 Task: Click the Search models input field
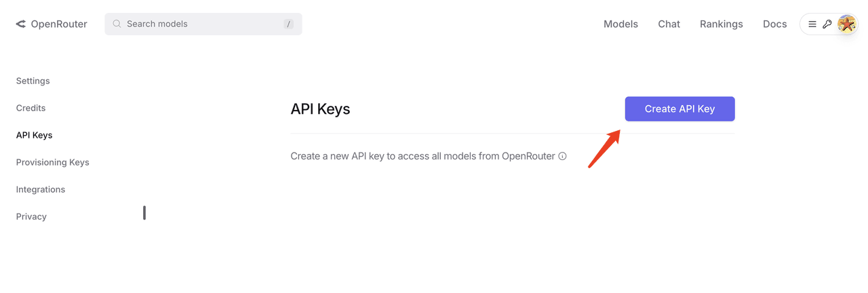203,24
